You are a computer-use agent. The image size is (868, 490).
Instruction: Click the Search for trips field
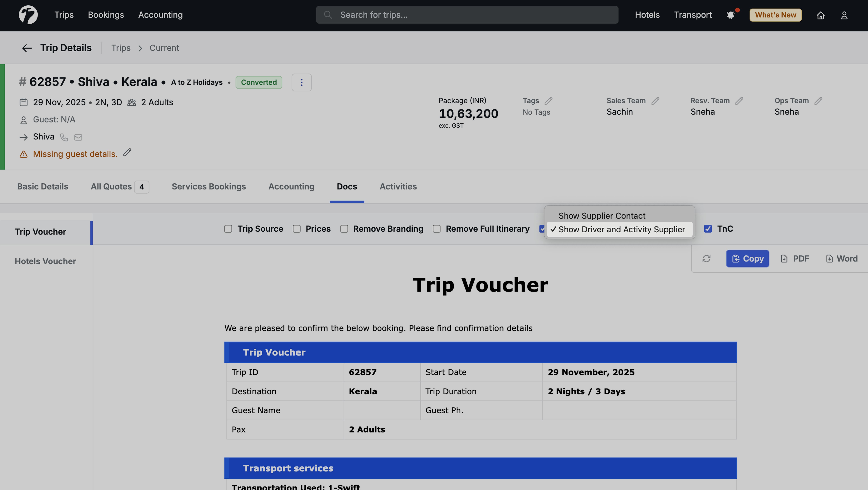tap(467, 14)
